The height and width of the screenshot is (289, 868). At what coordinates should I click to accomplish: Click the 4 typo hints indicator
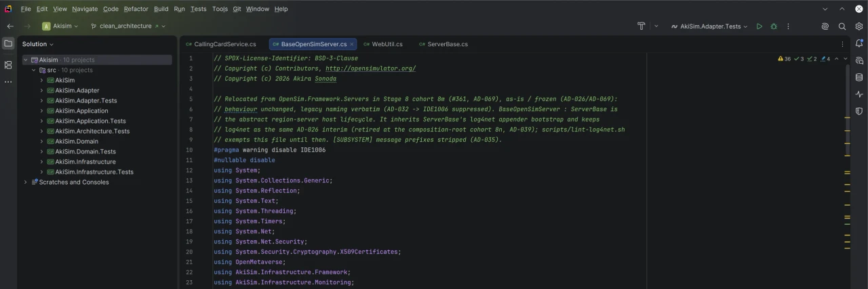coord(824,59)
